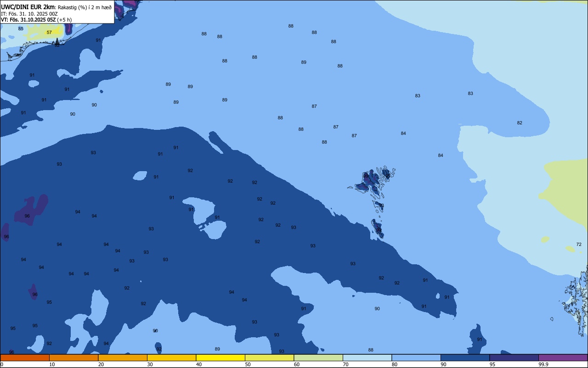The height and width of the screenshot is (368, 588).
Task: Click the 'VT: Fös. 31.10.2025 05Z (+5 h)' line
Action: tap(36, 19)
